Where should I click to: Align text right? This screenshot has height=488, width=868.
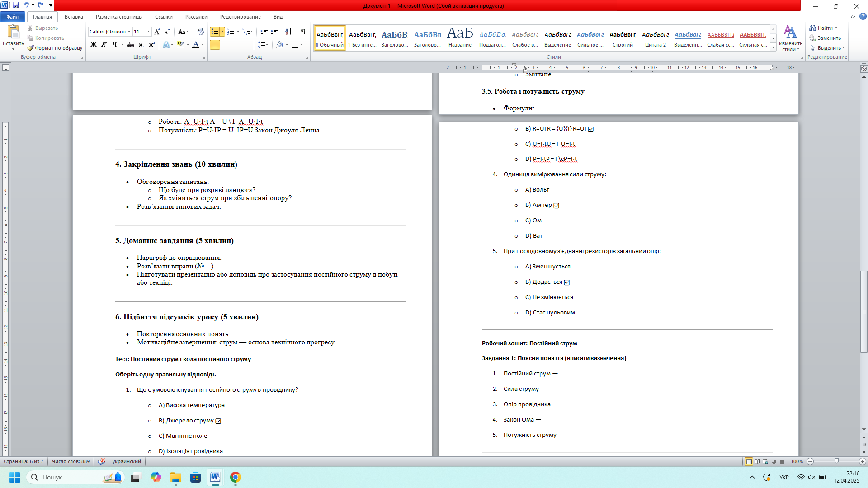tap(236, 45)
